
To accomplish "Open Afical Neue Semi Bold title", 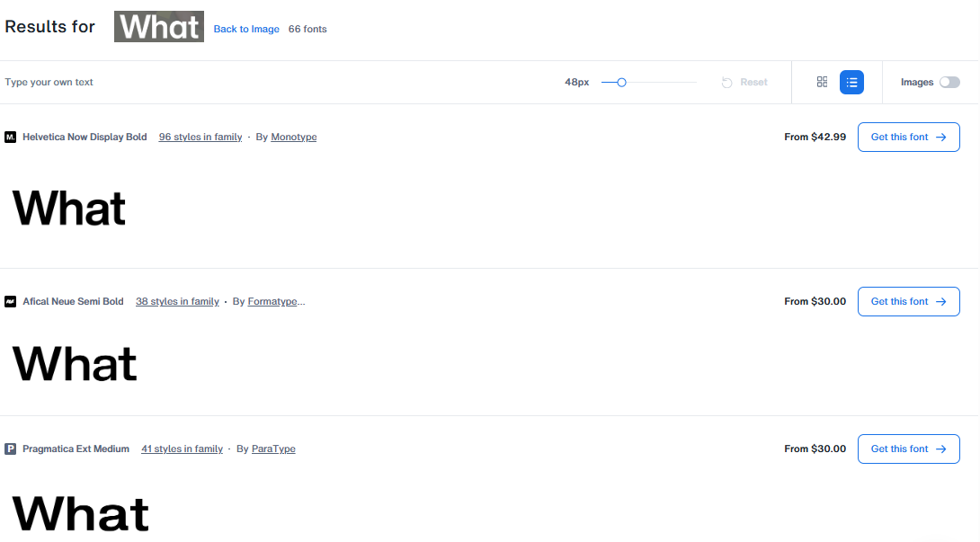I will pos(73,301).
